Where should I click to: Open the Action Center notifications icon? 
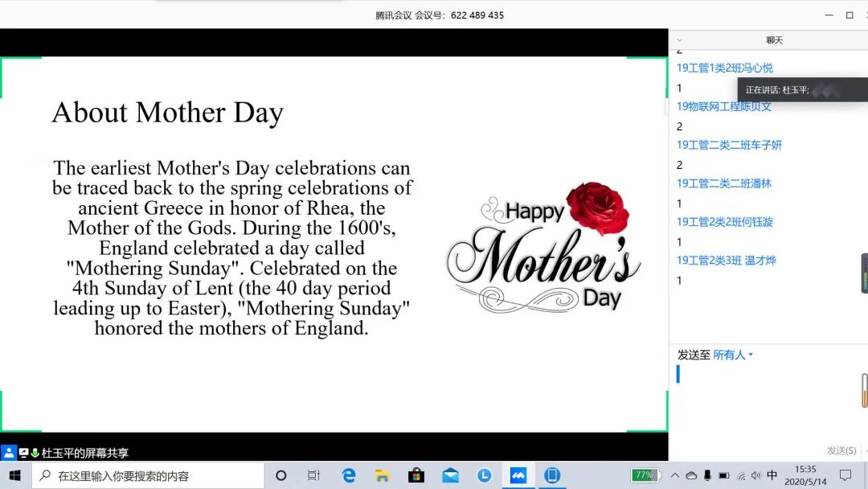[x=845, y=475]
